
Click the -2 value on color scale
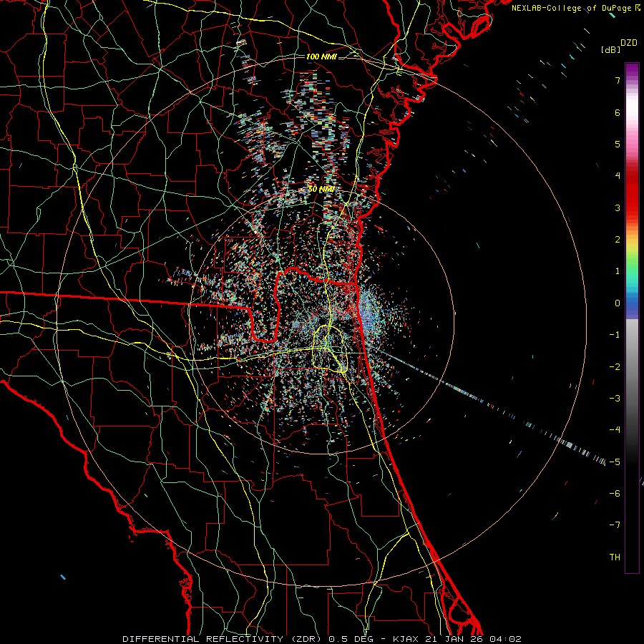click(x=615, y=366)
